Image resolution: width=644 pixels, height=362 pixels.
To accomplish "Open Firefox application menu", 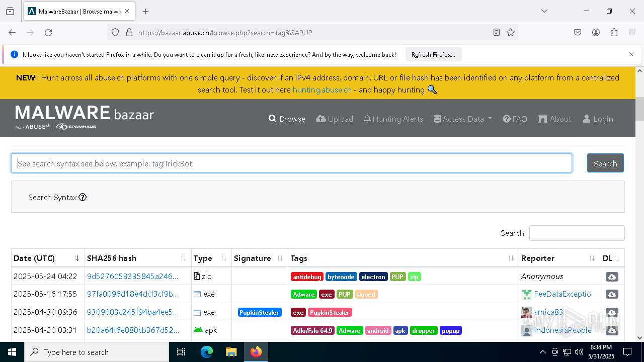I will pyautogui.click(x=632, y=32).
